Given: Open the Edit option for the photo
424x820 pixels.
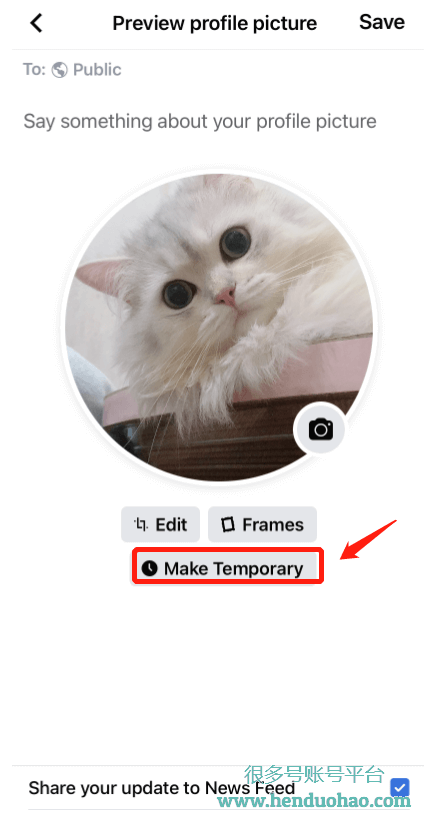Looking at the screenshot, I should tap(161, 524).
